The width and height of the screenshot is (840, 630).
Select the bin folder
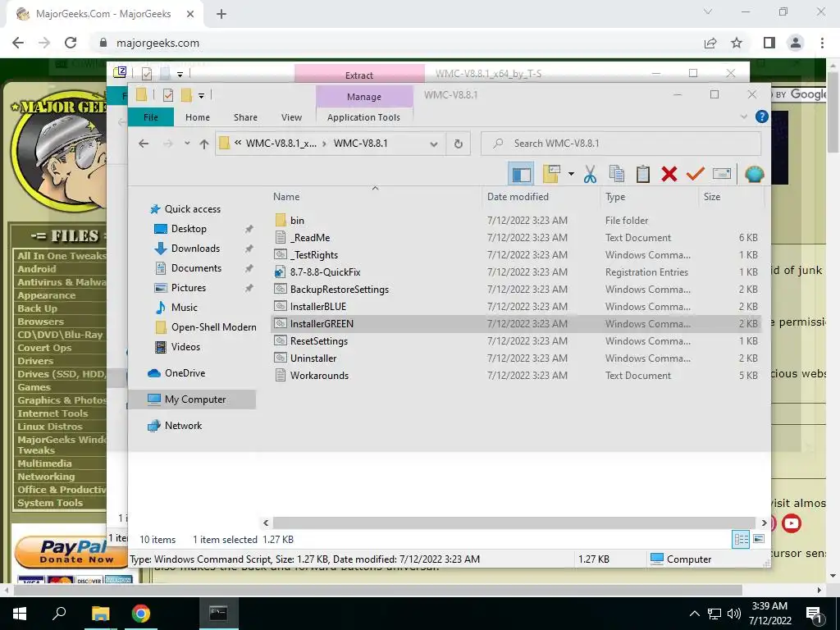(297, 220)
